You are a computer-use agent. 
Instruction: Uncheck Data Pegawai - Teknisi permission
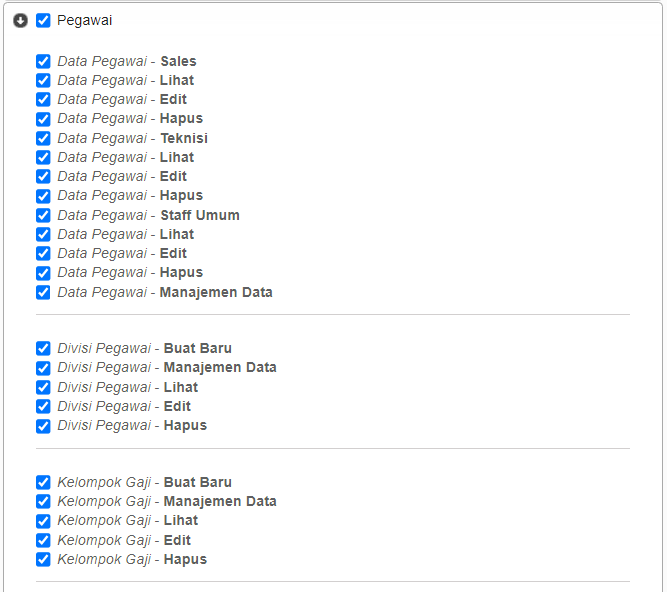[43, 138]
